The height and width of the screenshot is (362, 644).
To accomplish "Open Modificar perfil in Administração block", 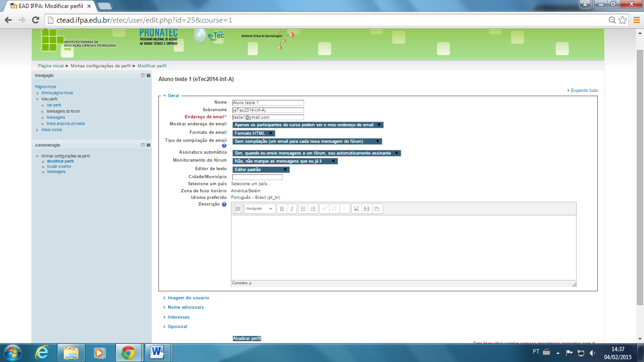I will point(60,161).
